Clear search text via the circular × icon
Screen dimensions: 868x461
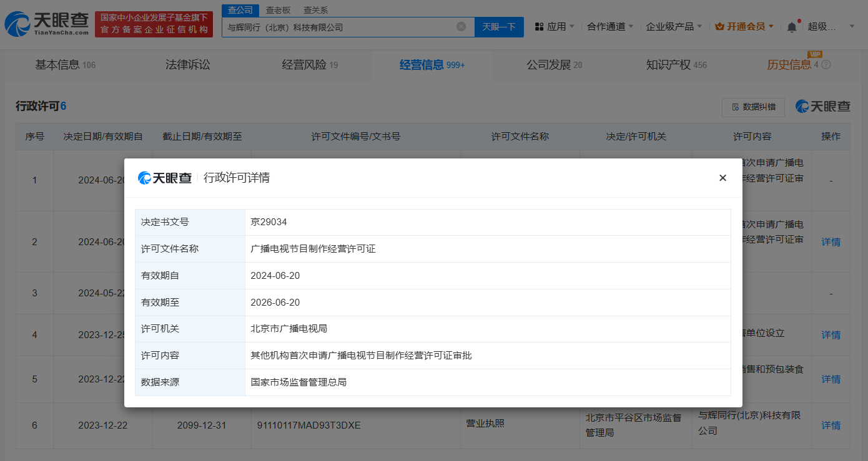click(461, 26)
